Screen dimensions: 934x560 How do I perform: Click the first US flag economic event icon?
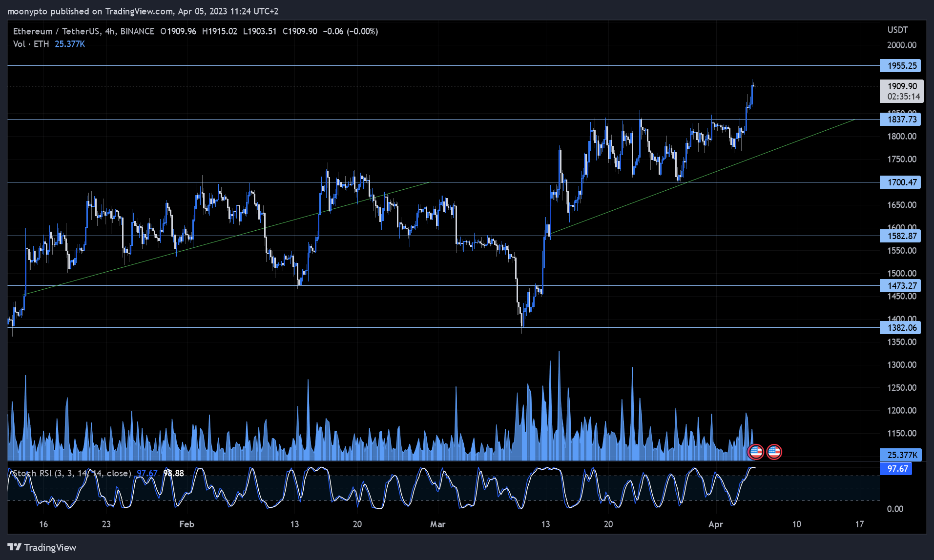click(756, 452)
